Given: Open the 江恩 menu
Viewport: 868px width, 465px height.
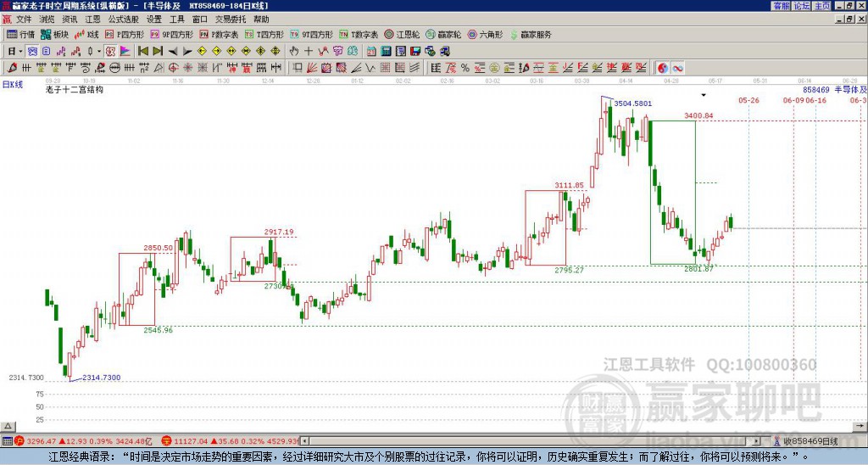Looking at the screenshot, I should (x=92, y=20).
